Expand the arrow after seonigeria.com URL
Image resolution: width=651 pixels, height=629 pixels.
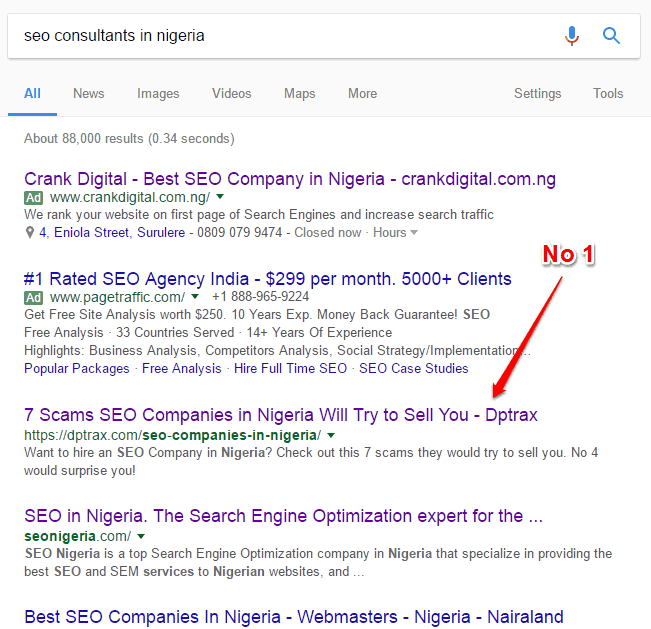coord(141,536)
